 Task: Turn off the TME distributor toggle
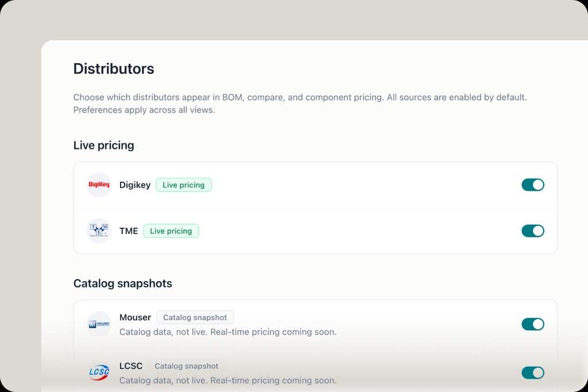(533, 231)
